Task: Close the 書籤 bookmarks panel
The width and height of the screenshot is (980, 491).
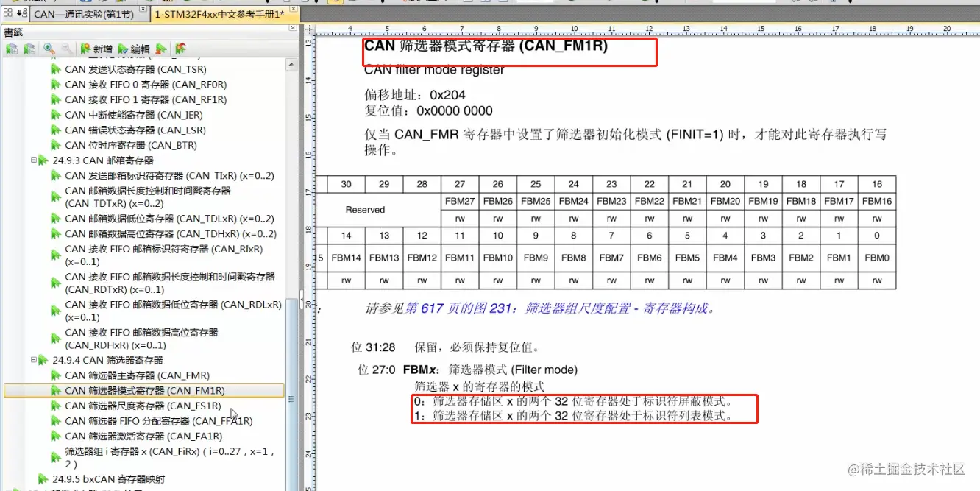Action: tap(293, 28)
